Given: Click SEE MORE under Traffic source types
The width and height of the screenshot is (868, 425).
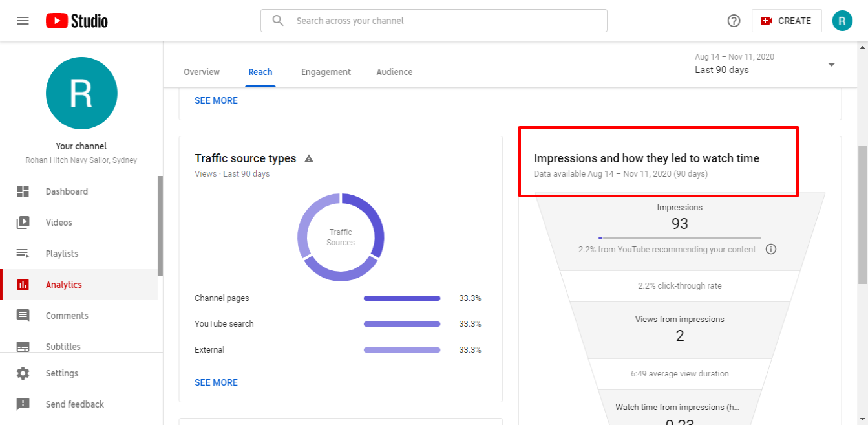Looking at the screenshot, I should tap(216, 382).
